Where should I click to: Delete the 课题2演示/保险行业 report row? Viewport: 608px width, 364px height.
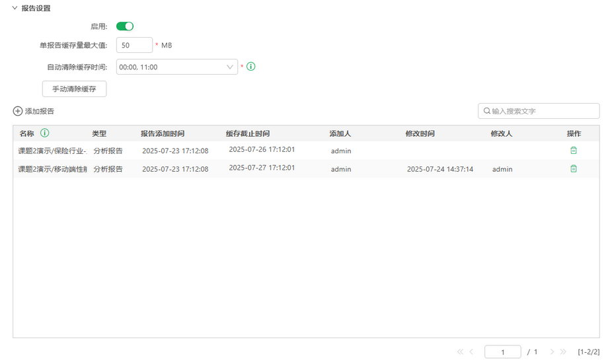574,151
